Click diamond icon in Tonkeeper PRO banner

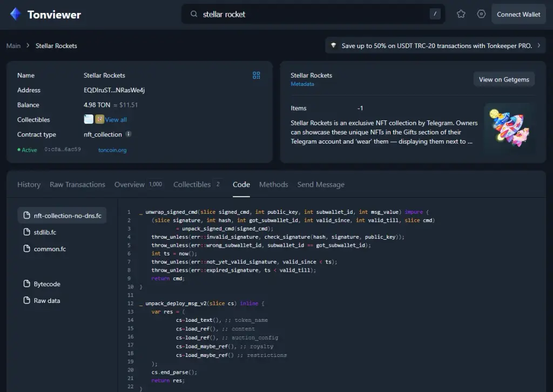[333, 45]
